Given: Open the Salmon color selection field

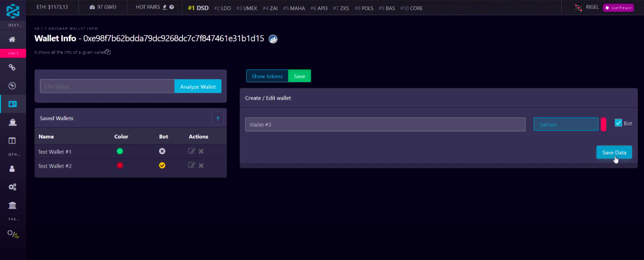Looking at the screenshot, I should point(566,125).
